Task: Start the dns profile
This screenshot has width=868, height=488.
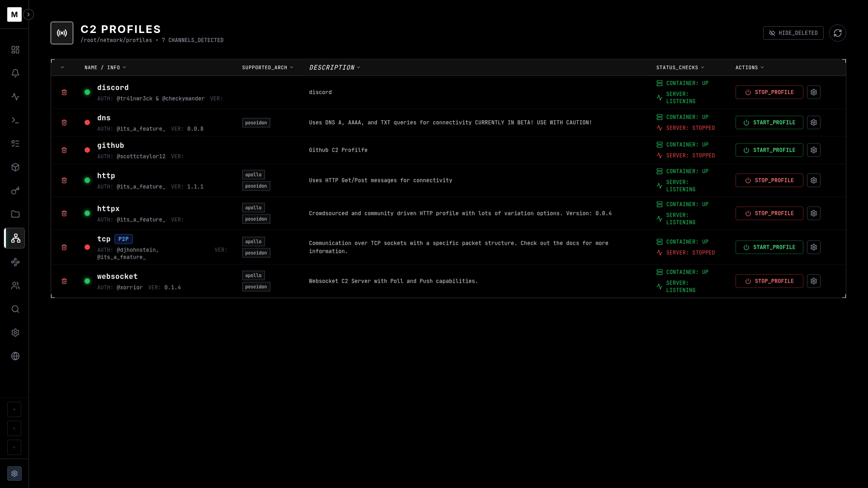Action: 769,122
